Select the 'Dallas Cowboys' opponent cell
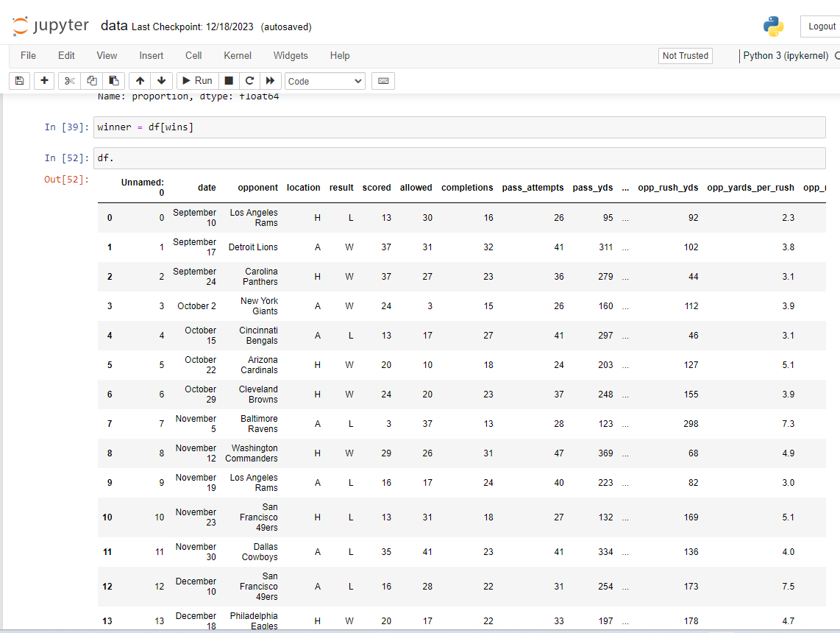The width and height of the screenshot is (840, 633). pos(260,552)
